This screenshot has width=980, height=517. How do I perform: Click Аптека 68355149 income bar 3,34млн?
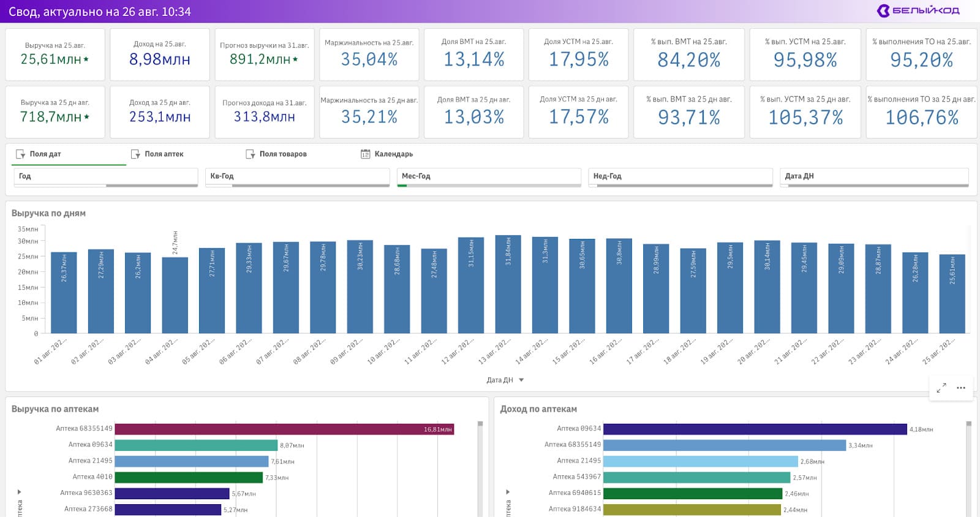click(x=725, y=445)
